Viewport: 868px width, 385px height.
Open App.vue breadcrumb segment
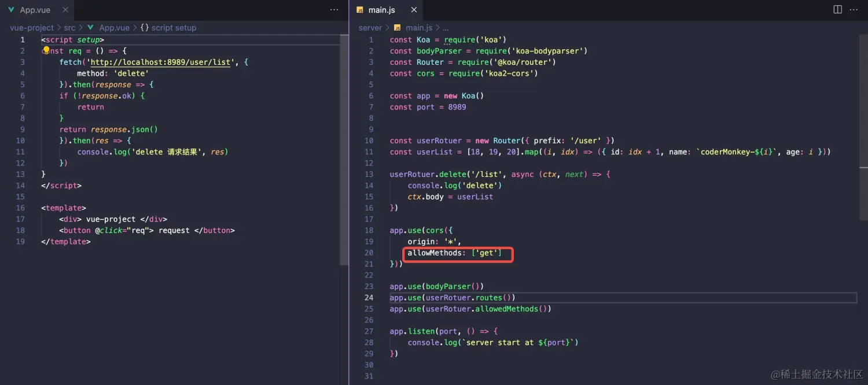tap(115, 28)
